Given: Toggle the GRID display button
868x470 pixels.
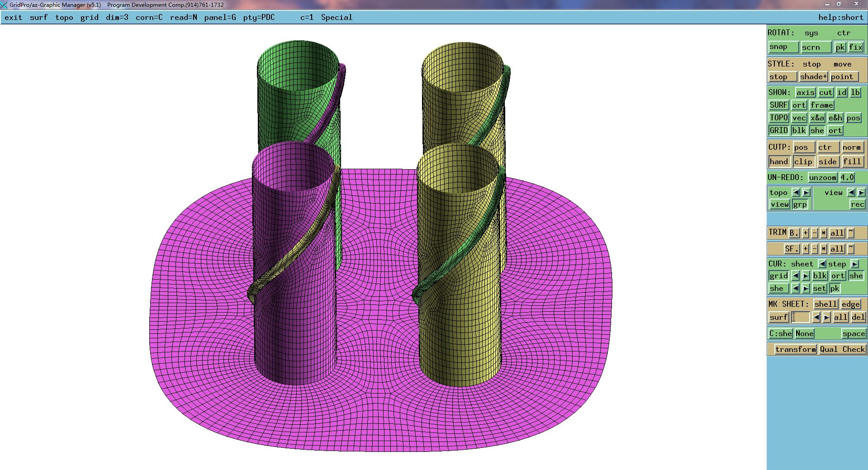Looking at the screenshot, I should (x=778, y=130).
